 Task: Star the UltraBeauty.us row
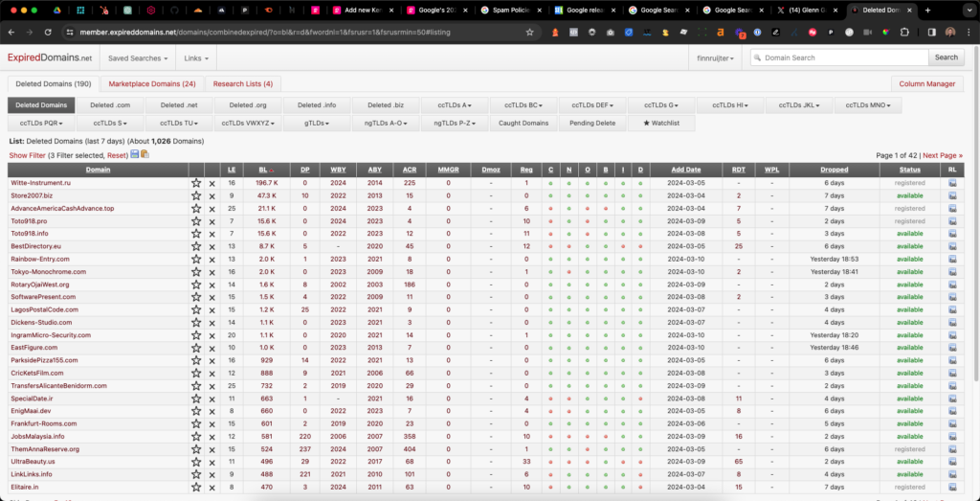point(196,461)
